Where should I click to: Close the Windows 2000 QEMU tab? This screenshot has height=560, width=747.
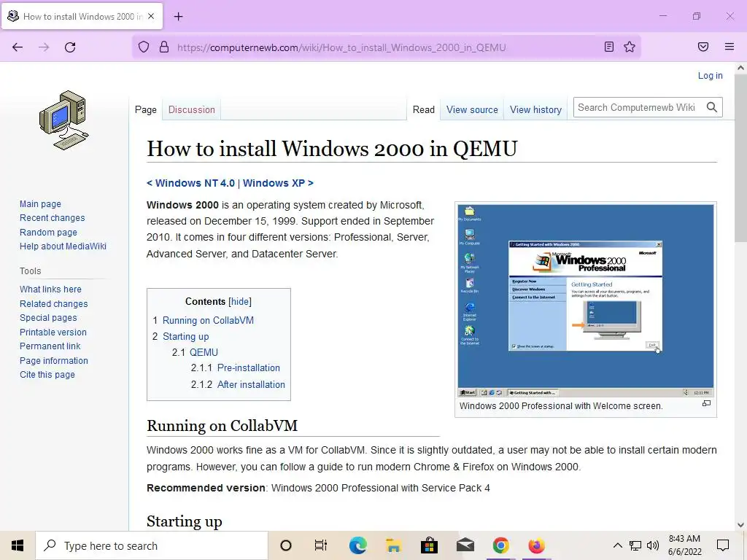coord(151,16)
